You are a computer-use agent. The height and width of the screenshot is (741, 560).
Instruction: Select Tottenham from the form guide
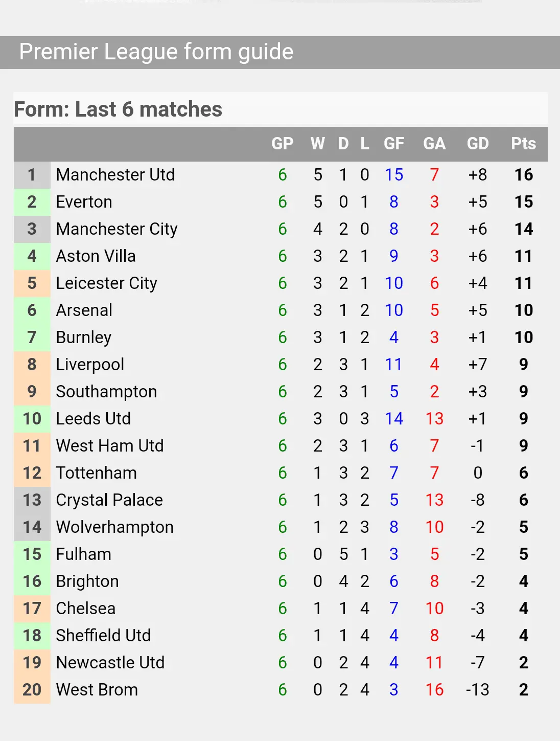tap(97, 473)
